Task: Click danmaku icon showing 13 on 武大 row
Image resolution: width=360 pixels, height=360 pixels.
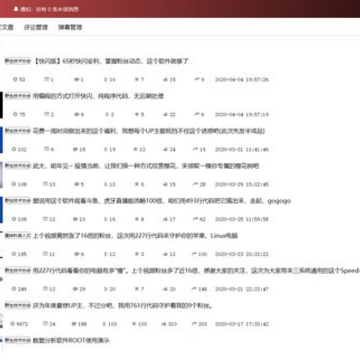Action: coord(45,184)
